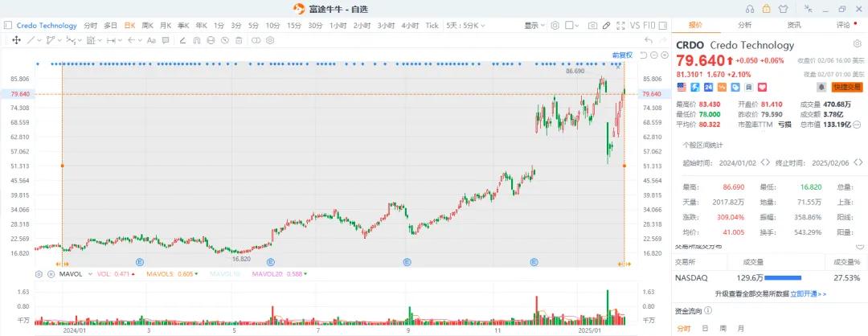Toggle MAVOL20 indicator line
Image resolution: width=868 pixels, height=336 pixels.
click(280, 274)
